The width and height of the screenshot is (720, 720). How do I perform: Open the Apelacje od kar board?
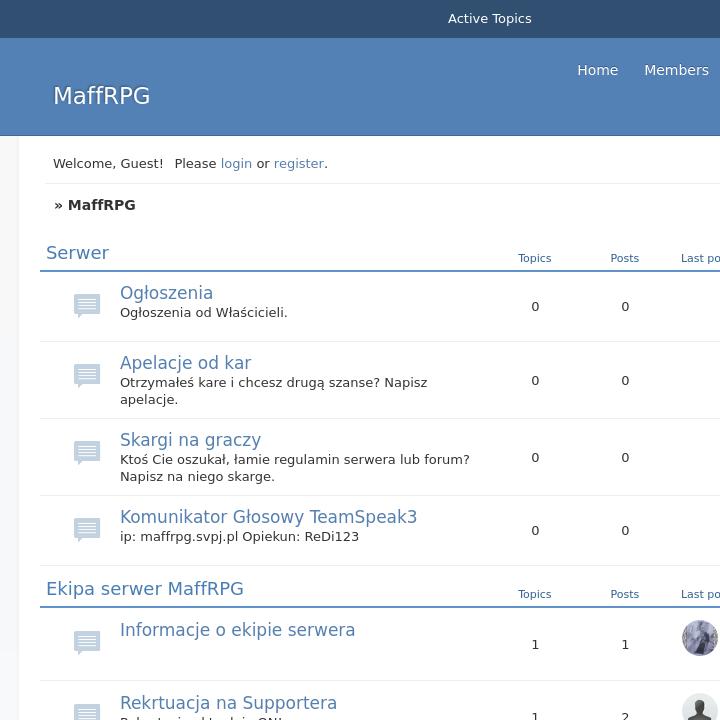[x=185, y=363]
